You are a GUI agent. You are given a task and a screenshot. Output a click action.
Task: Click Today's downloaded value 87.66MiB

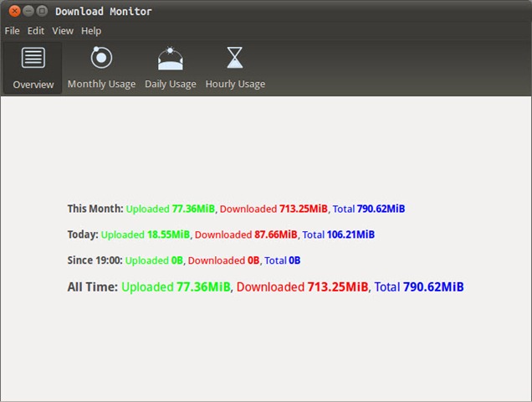coord(276,234)
